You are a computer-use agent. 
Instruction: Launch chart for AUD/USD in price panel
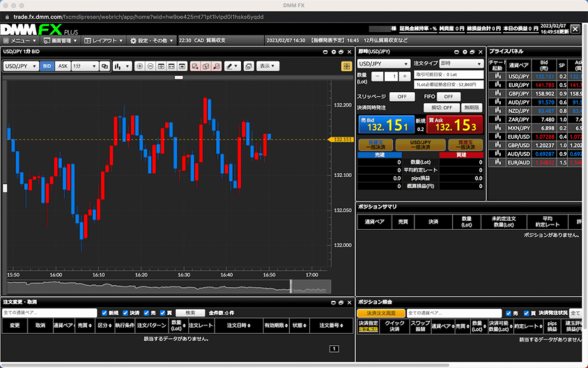pos(498,154)
